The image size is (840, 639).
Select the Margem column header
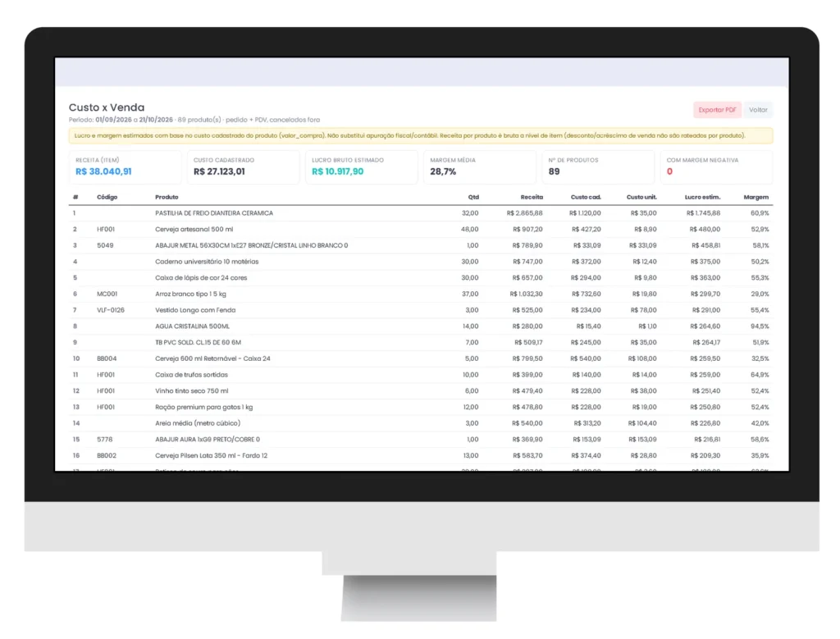(x=756, y=197)
